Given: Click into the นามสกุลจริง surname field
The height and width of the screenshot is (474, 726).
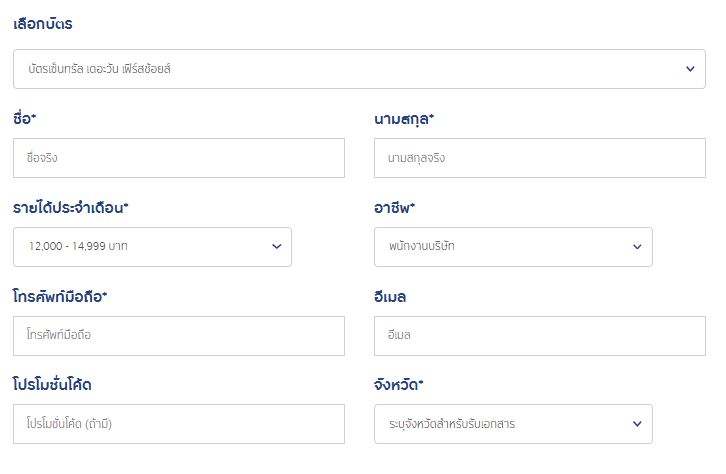Looking at the screenshot, I should coord(539,158).
